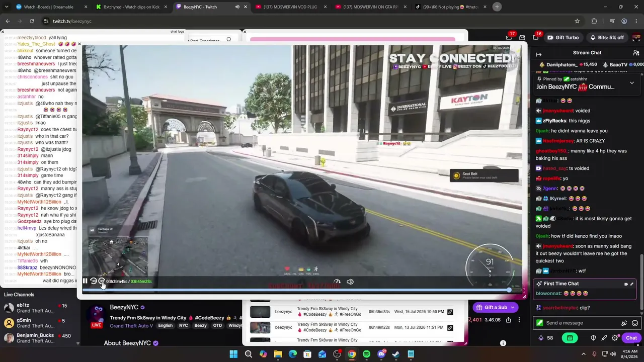Screen dimensions: 644x362
Task: Open Chrome three-dot menu
Action: (636, 21)
